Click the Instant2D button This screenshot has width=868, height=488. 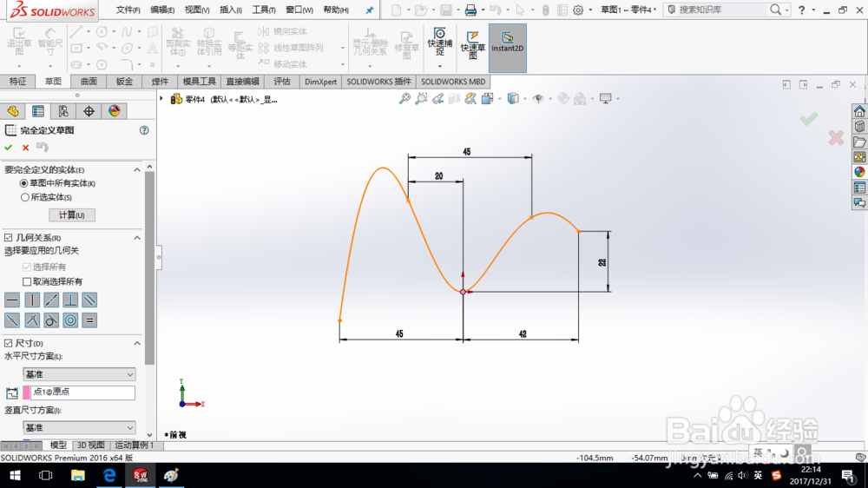508,48
